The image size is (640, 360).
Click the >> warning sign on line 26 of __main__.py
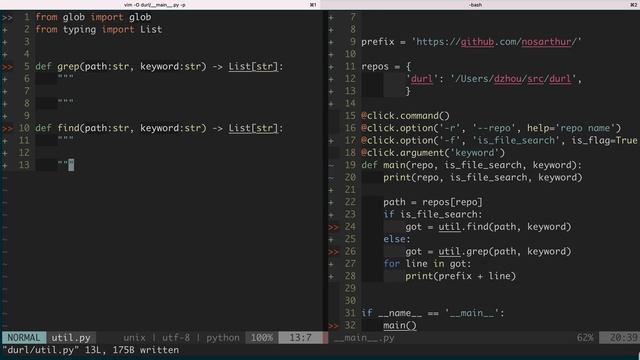(333, 251)
